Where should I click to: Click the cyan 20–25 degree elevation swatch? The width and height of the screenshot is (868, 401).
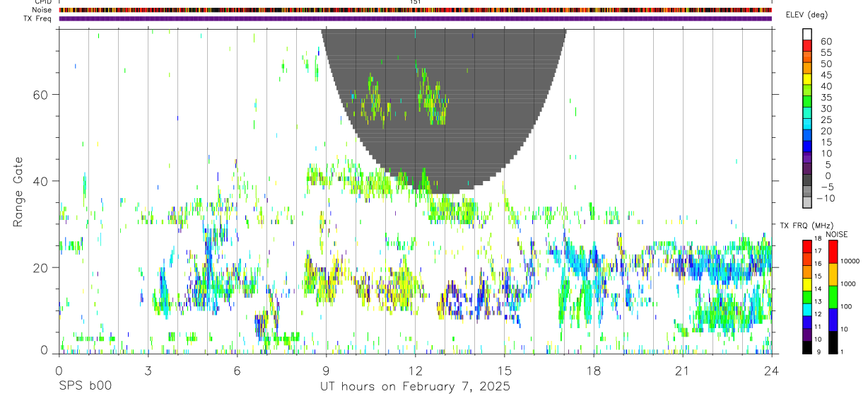[807, 124]
